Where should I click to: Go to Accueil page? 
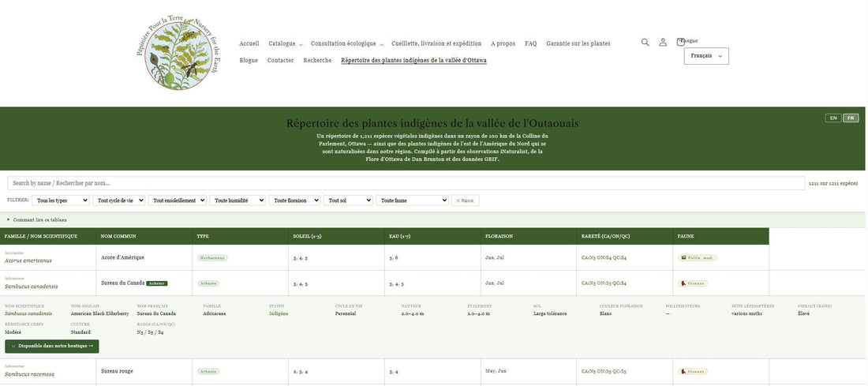(x=249, y=43)
